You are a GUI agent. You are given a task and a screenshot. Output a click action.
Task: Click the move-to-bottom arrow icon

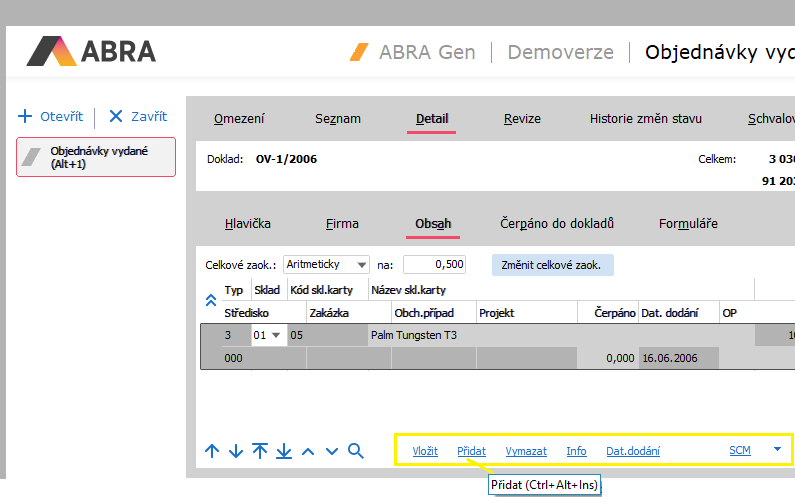click(284, 451)
